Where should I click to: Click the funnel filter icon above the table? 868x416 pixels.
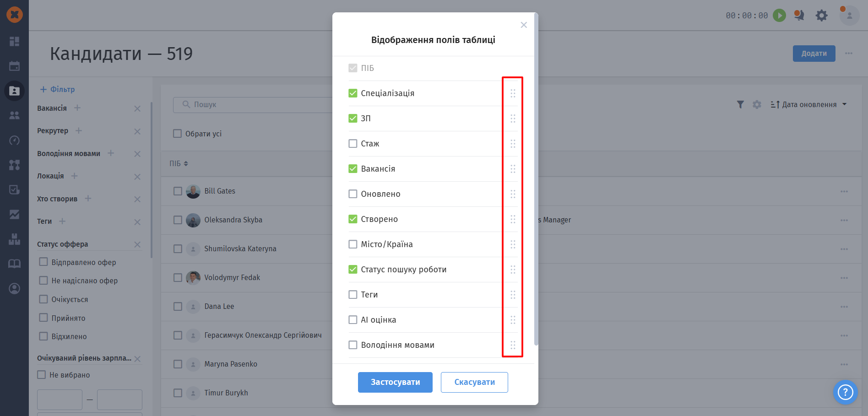[x=740, y=105]
